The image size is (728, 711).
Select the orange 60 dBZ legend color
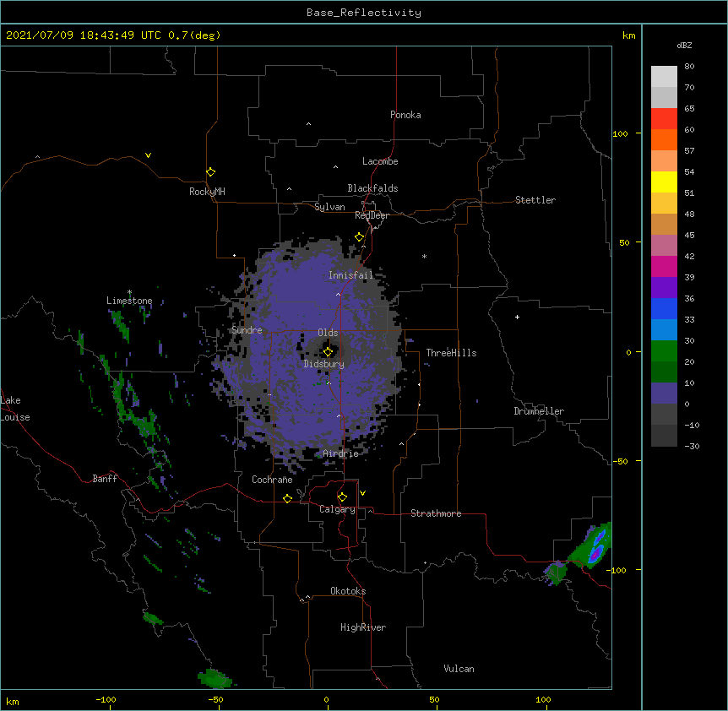(x=664, y=139)
